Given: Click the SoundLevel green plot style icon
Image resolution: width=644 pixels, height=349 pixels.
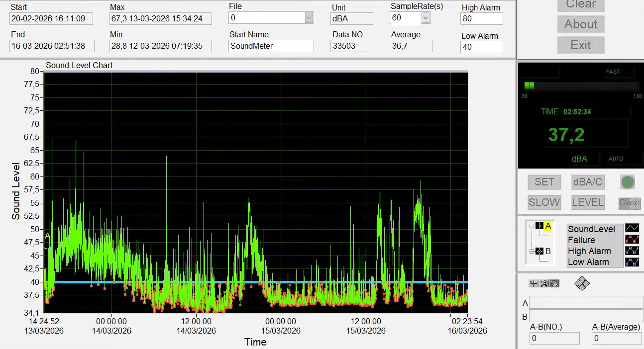Looking at the screenshot, I should coord(632,229).
